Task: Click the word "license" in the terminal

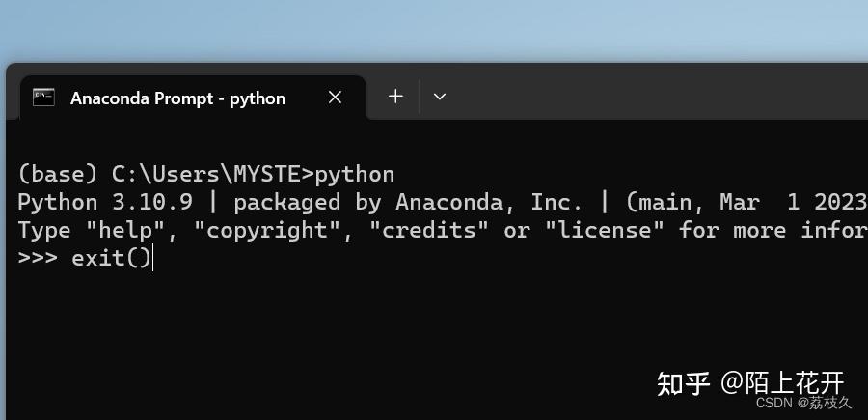Action: (605, 230)
